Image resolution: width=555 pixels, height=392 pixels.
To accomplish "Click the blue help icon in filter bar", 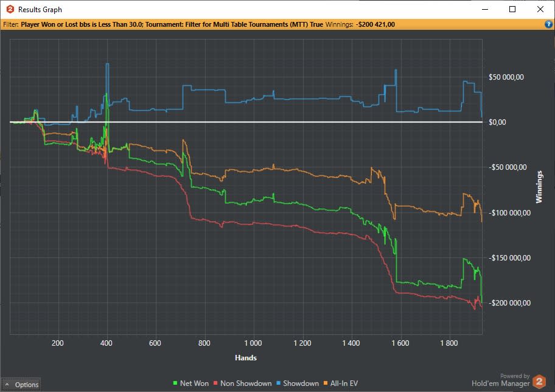I will click(548, 24).
